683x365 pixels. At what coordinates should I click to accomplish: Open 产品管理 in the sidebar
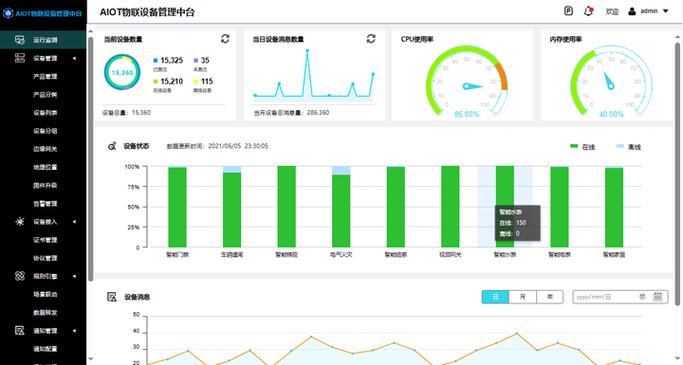pyautogui.click(x=45, y=76)
